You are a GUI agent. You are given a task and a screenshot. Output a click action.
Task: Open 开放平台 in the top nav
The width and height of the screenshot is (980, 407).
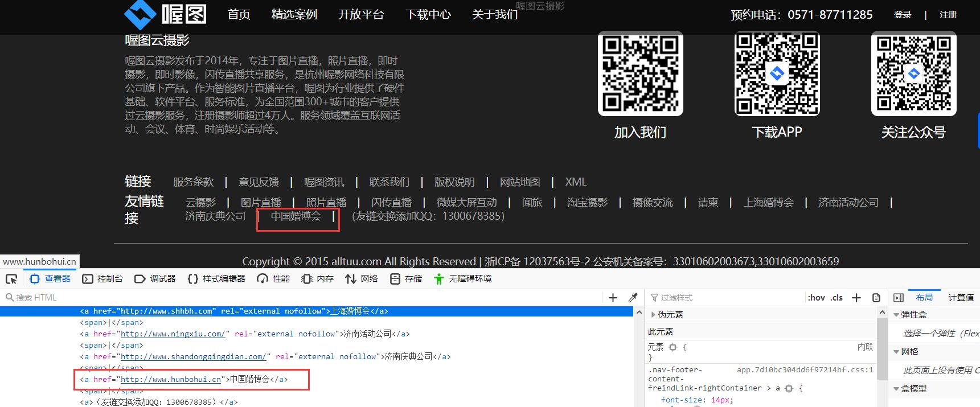(x=362, y=15)
